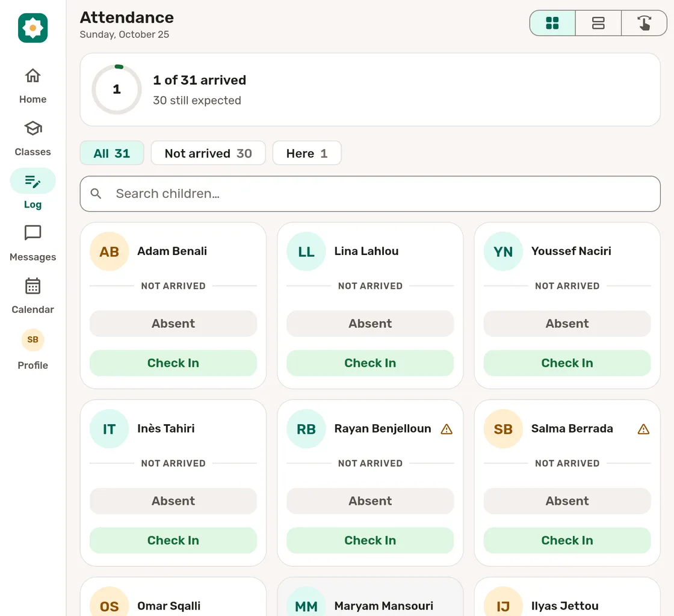Image resolution: width=674 pixels, height=616 pixels.
Task: Click the "1 of 31 arrived" summary
Action: [199, 81]
